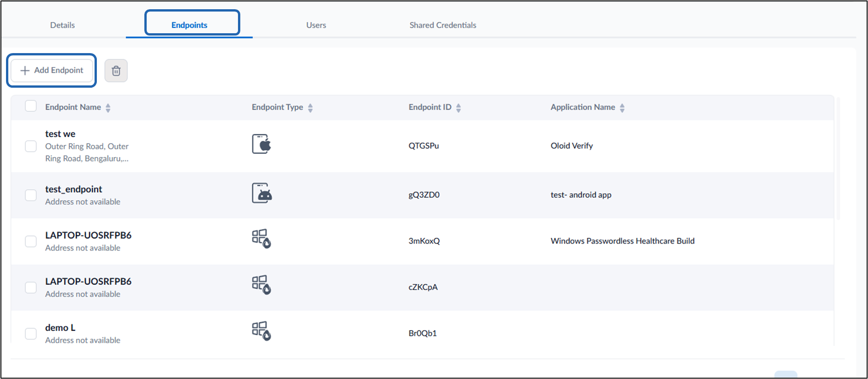The height and width of the screenshot is (379, 868).
Task: Click LAPTOP-UOSRFPB6 name in cZKCpA row
Action: pyautogui.click(x=88, y=282)
